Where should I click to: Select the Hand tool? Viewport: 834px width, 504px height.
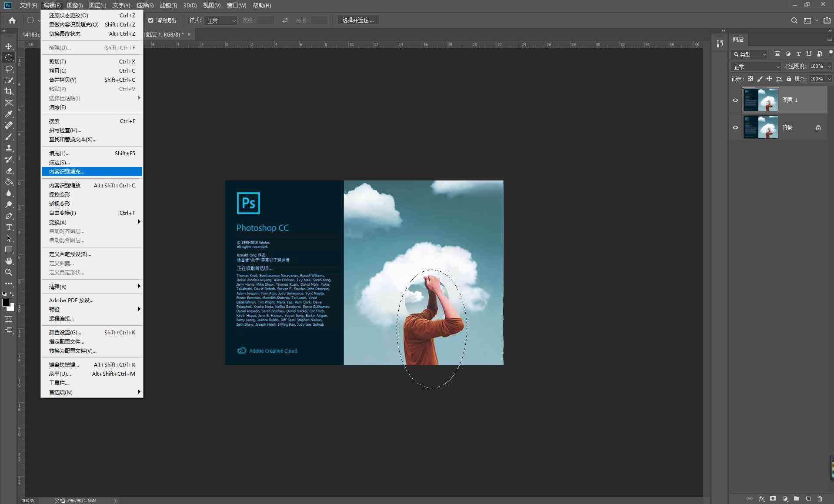point(9,261)
